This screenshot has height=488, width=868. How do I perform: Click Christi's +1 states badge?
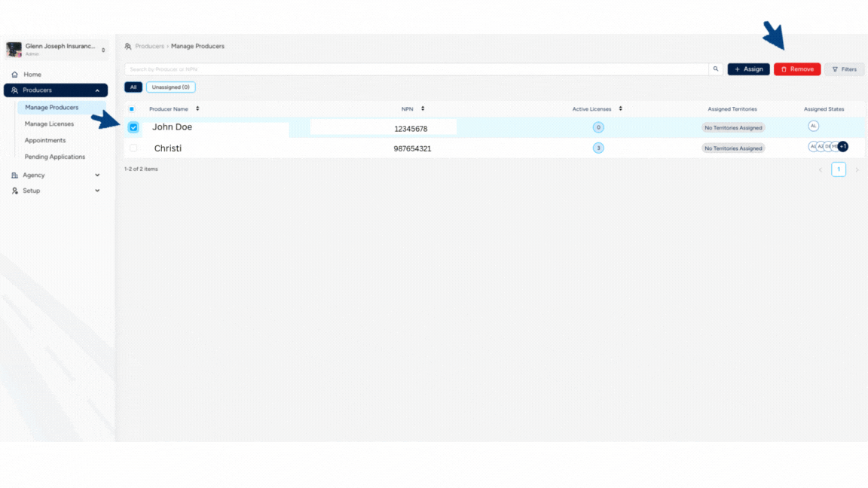click(x=843, y=147)
